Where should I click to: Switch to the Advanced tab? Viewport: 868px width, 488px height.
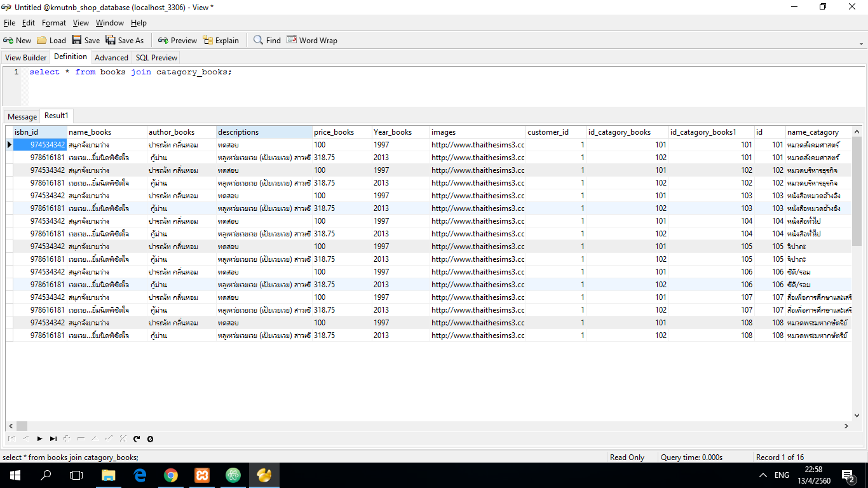pos(111,57)
